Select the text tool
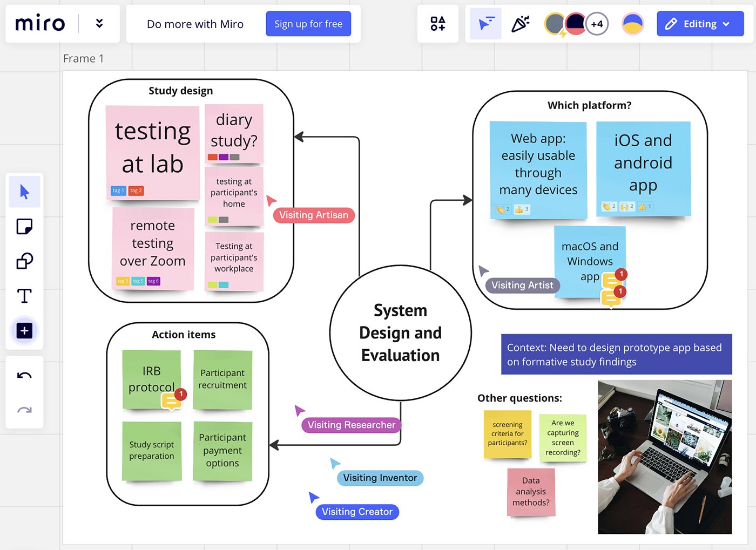The image size is (756, 550). click(24, 296)
